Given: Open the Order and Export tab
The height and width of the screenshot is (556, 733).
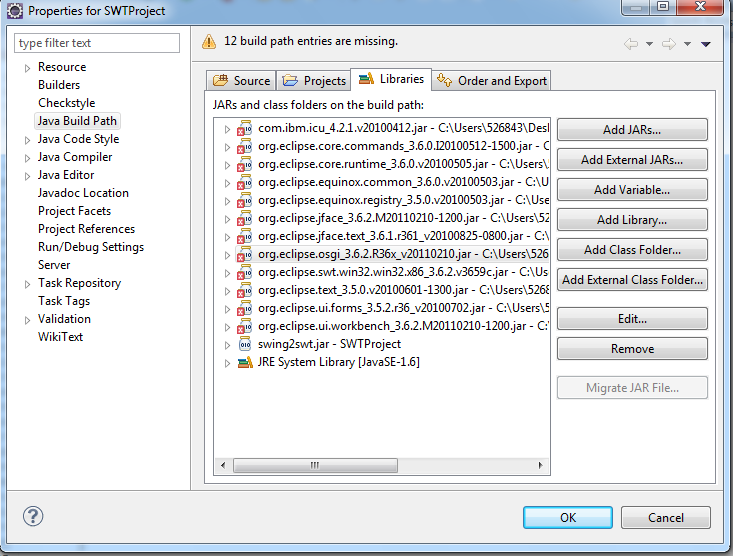Looking at the screenshot, I should pos(491,80).
